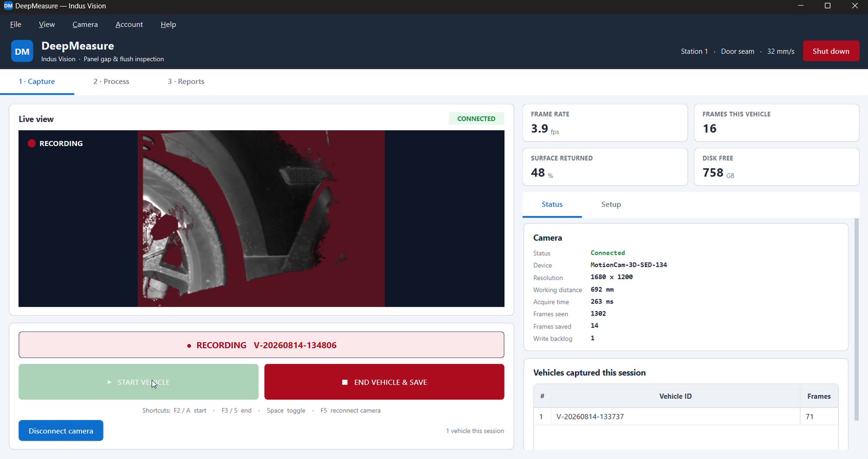Click the Surface Returned 48 % card
Image resolution: width=868 pixels, height=459 pixels.
pos(605,167)
